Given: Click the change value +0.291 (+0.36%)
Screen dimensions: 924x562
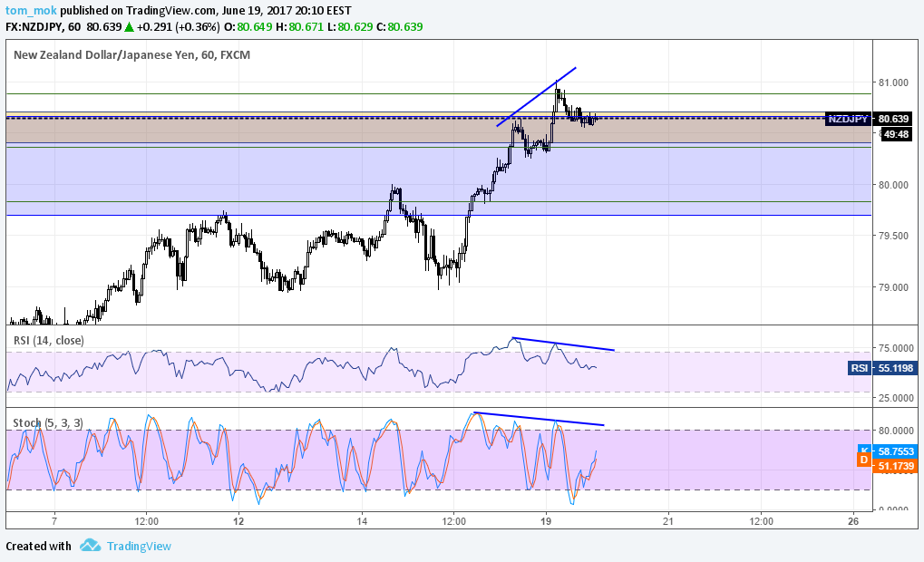Looking at the screenshot, I should pos(178,26).
